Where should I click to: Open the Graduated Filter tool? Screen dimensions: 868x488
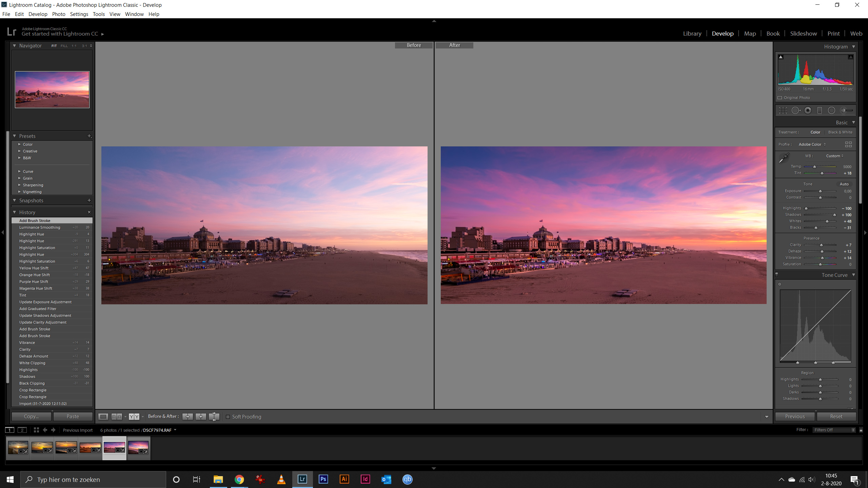(820, 110)
